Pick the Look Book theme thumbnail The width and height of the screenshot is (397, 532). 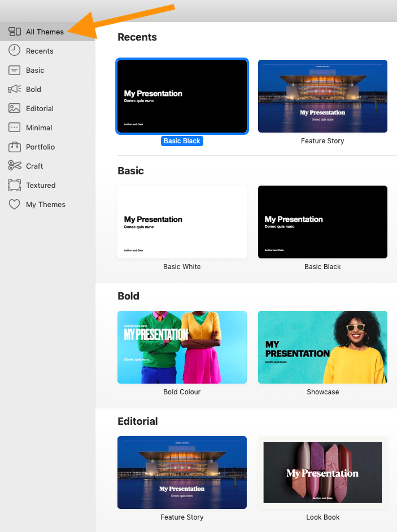[322, 472]
